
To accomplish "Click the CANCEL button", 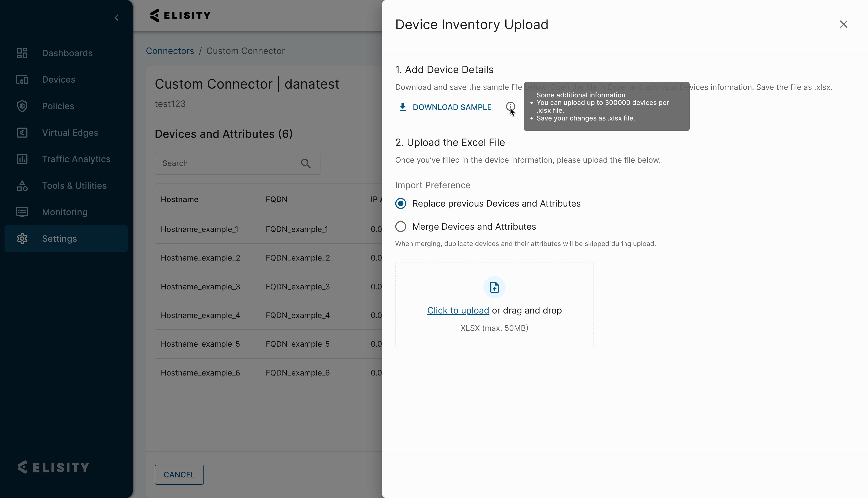I will coord(179,475).
